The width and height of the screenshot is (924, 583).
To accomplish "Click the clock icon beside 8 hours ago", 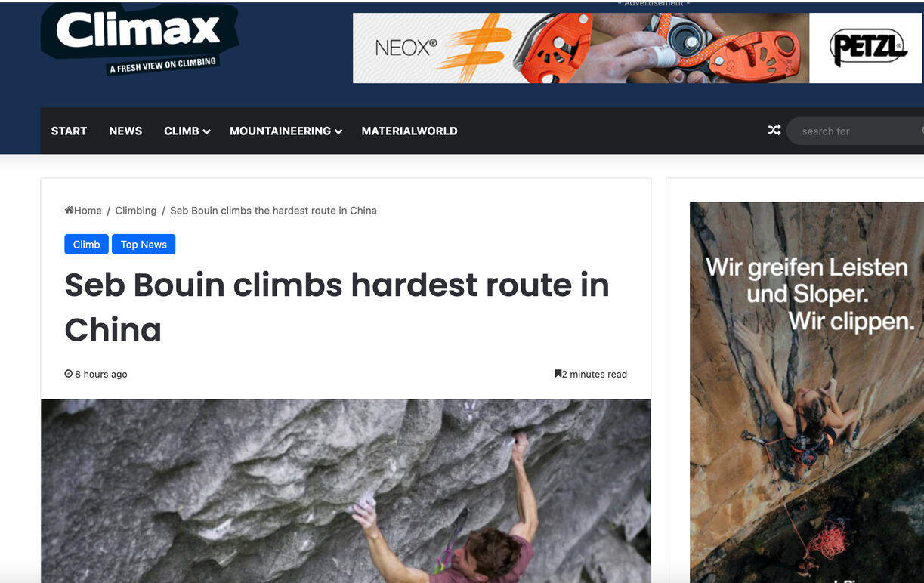I will [69, 374].
